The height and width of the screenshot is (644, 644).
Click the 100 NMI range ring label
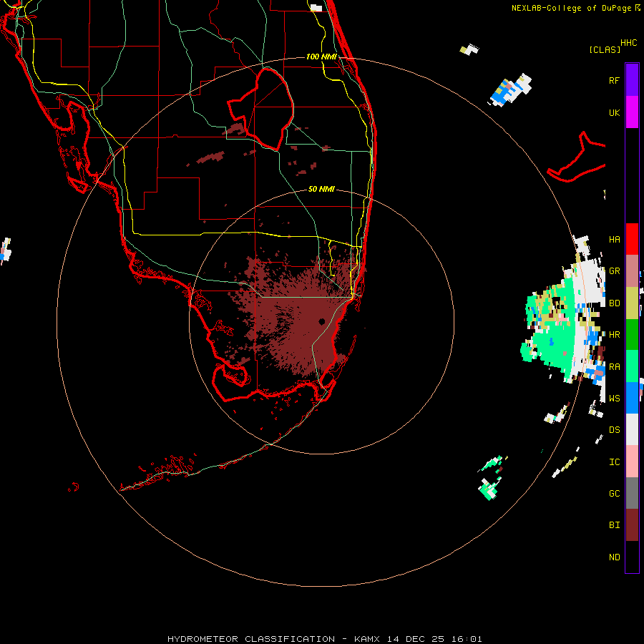[x=321, y=57]
